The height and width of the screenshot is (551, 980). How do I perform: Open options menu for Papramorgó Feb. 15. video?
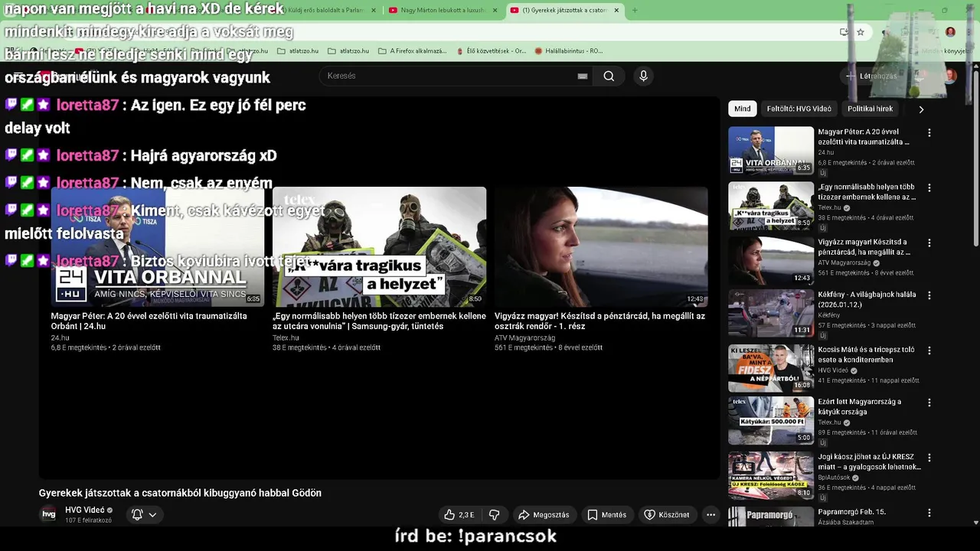pyautogui.click(x=929, y=512)
